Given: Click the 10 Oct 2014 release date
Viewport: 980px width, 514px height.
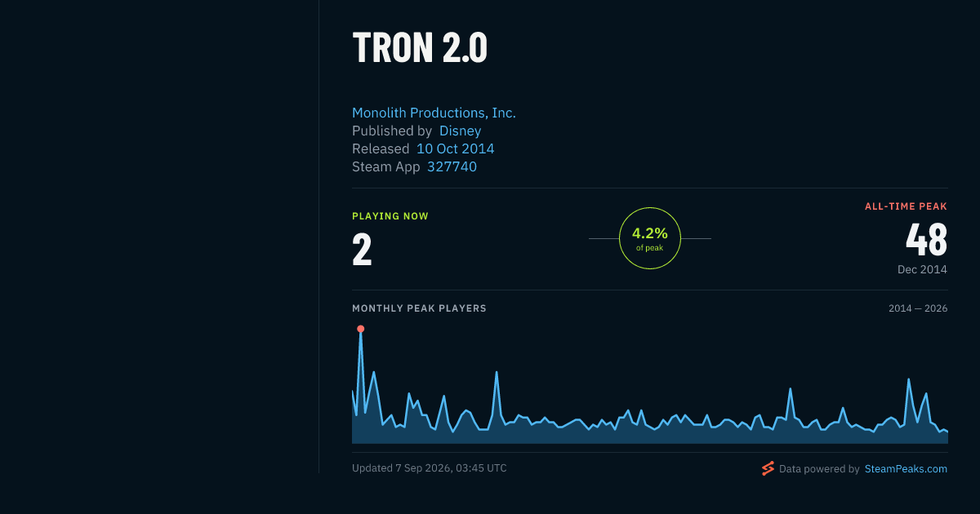Looking at the screenshot, I should click(455, 148).
